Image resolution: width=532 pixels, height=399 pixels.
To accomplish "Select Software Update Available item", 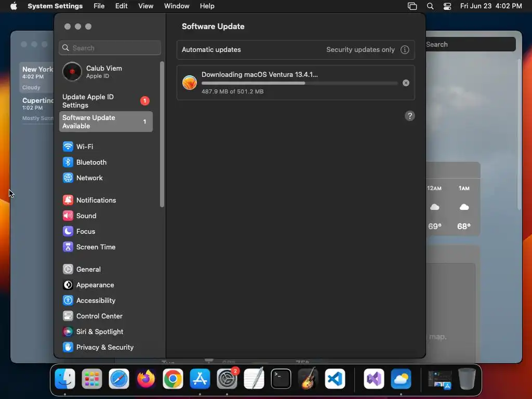I will [x=106, y=122].
